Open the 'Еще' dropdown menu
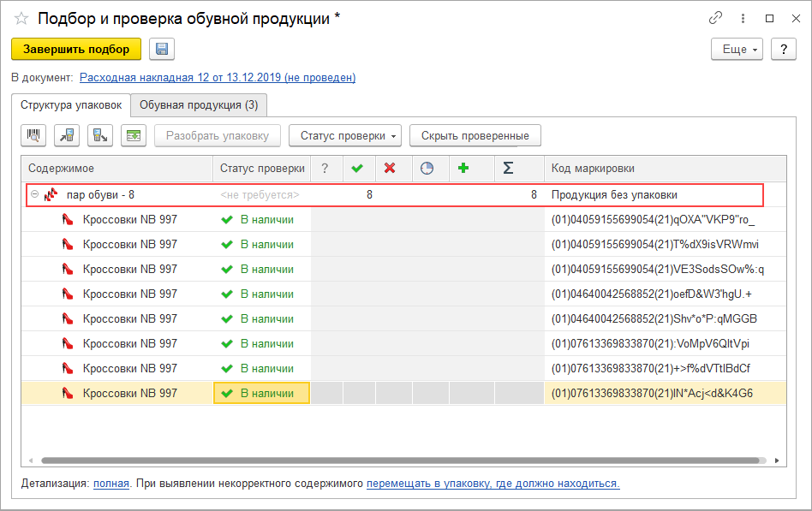The height and width of the screenshot is (511, 812). [737, 50]
